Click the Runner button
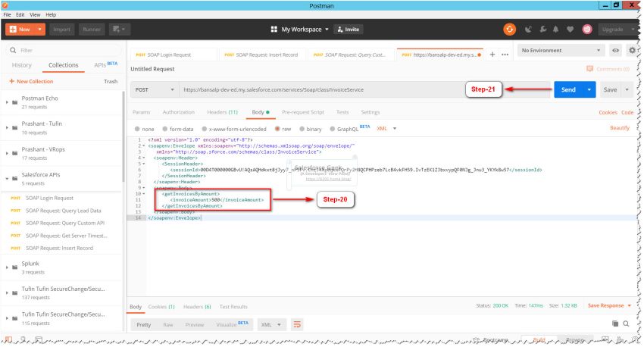This screenshot has width=644, height=347. pos(91,29)
